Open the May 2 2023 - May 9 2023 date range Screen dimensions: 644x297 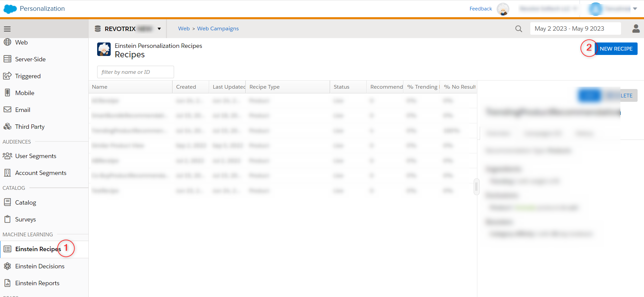[576, 29]
